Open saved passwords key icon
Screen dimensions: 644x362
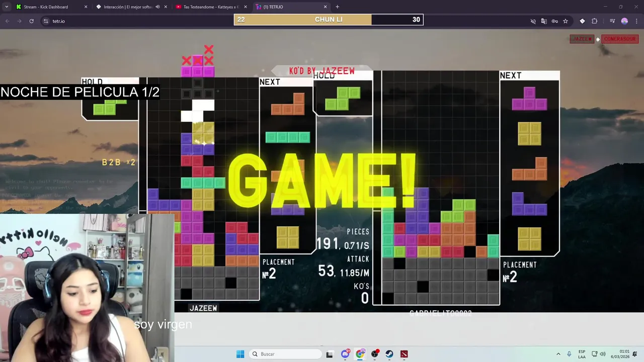coord(554,21)
